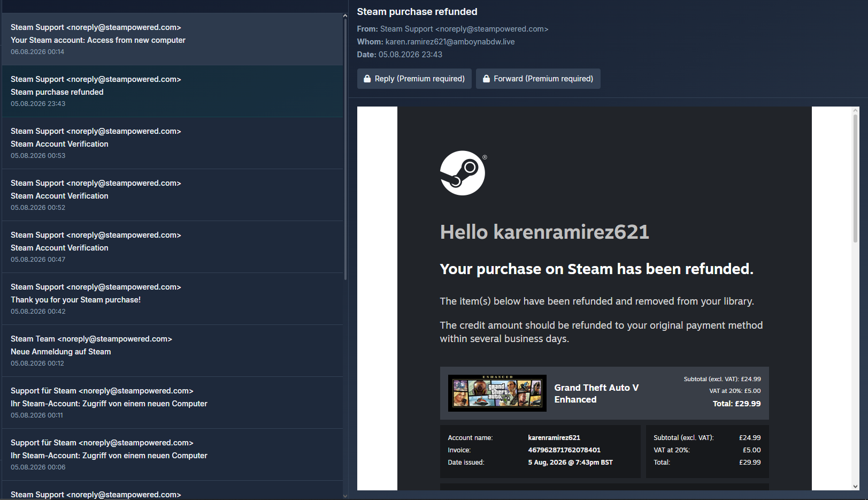Click the message list scrollbar up arrow

tap(345, 16)
